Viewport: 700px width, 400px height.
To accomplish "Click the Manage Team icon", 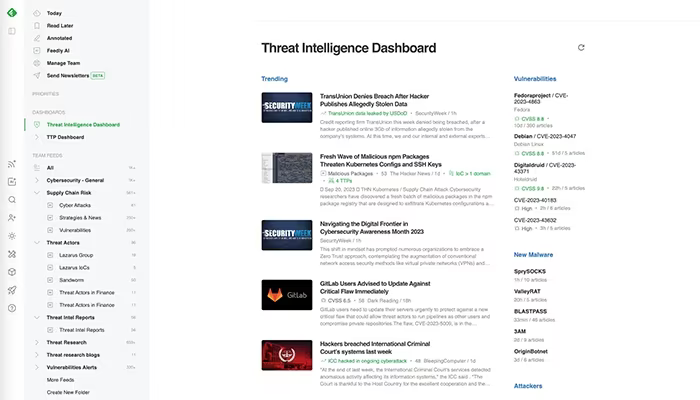I will point(37,63).
